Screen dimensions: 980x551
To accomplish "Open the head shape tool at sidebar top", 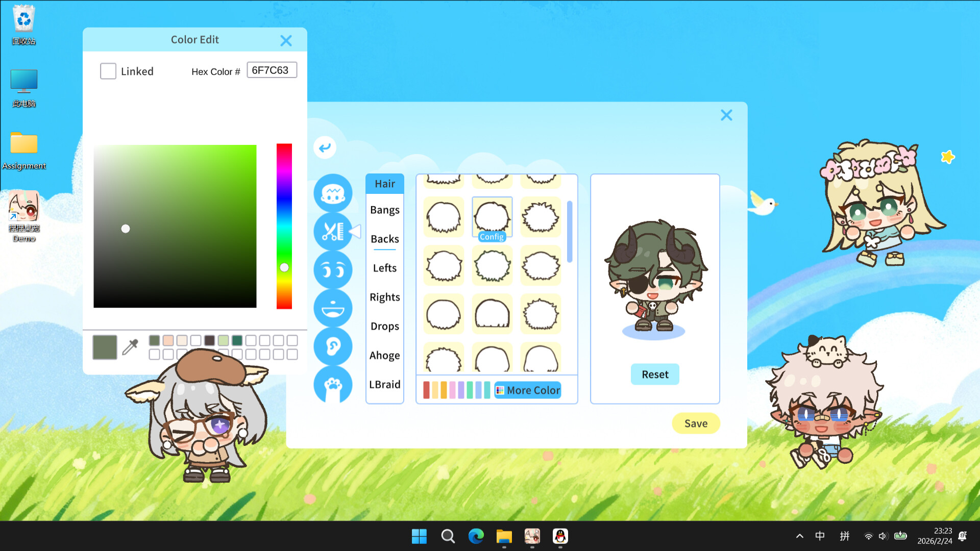I will coord(333,193).
